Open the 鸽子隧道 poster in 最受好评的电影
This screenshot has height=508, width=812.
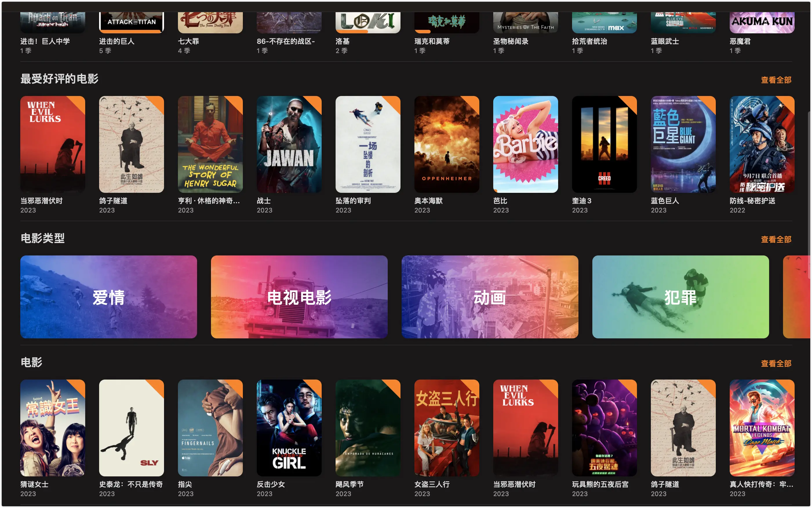(131, 144)
